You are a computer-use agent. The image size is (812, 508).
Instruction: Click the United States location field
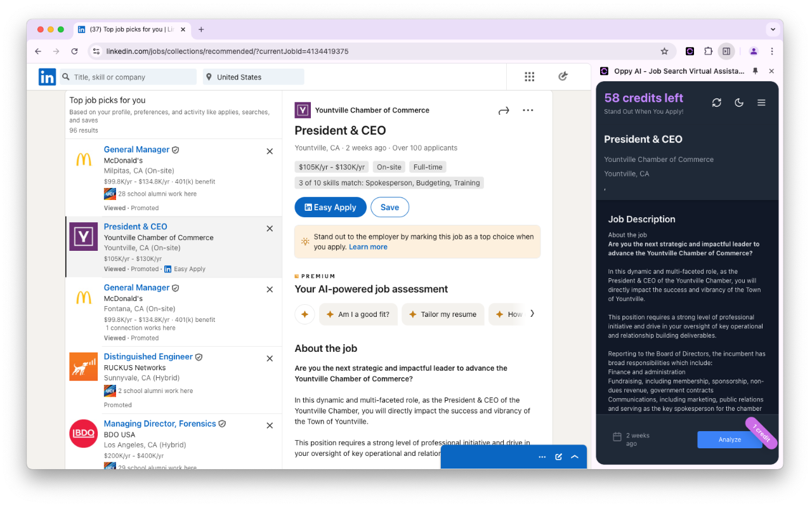point(254,77)
